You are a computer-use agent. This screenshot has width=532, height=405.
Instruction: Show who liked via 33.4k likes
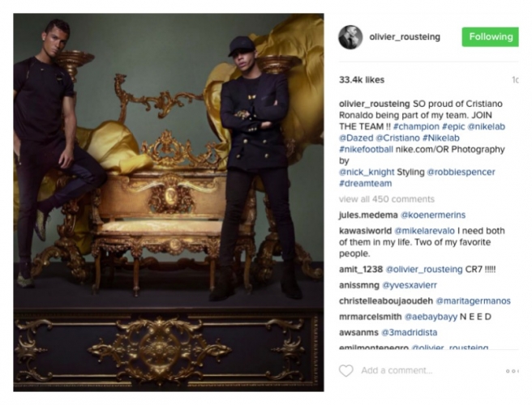(362, 80)
